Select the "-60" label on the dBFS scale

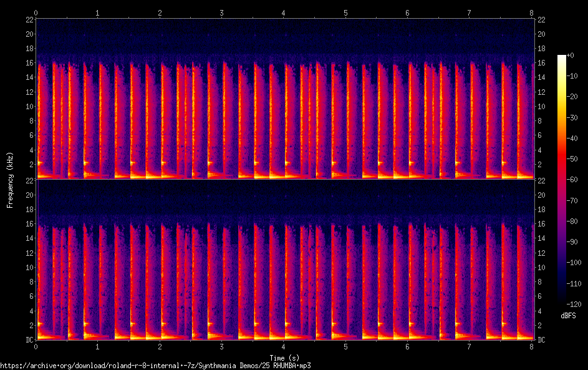tap(572, 179)
